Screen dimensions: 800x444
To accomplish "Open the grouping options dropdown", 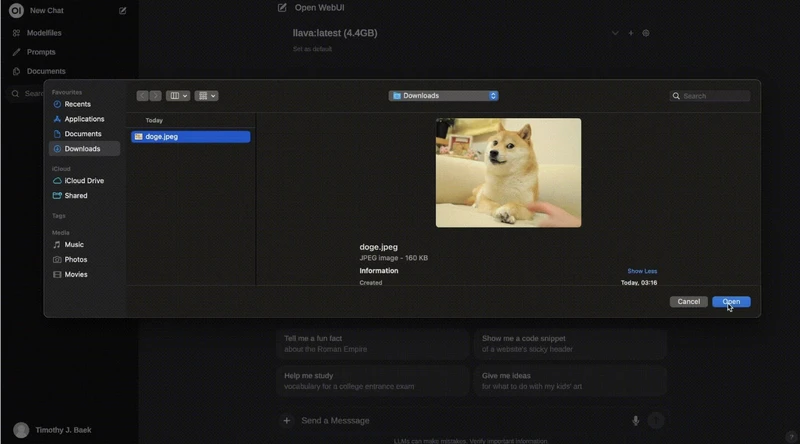I will (x=207, y=95).
